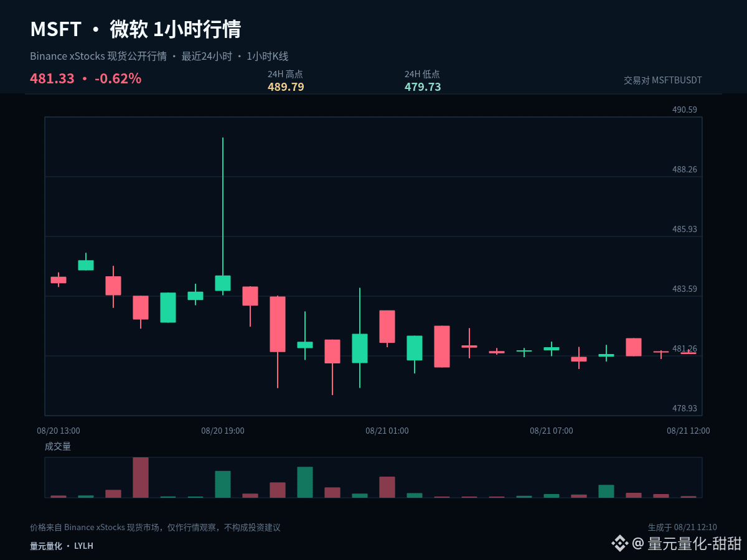747x560 pixels.
Task: Click the tallest green volume bar
Action: pyautogui.click(x=305, y=482)
